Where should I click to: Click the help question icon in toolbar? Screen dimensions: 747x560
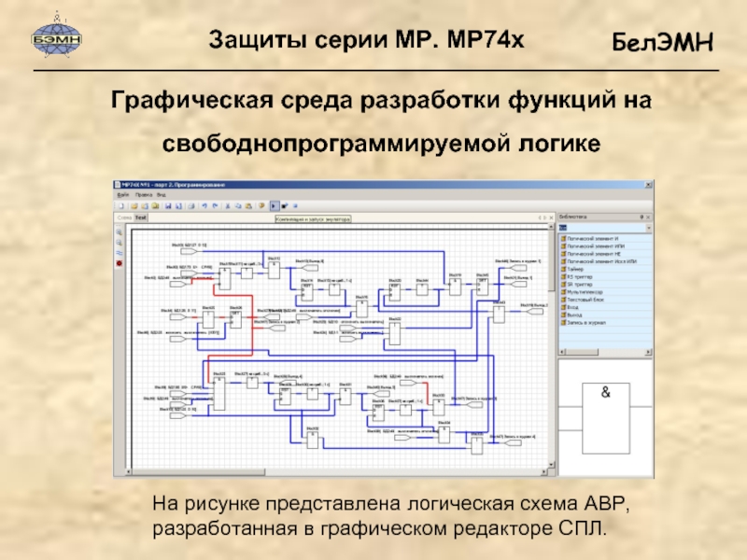[x=261, y=206]
